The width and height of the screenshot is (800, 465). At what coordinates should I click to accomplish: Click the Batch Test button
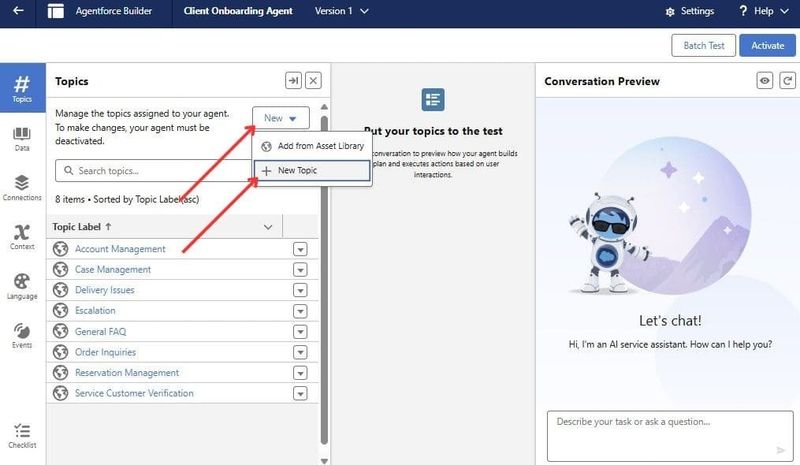(704, 45)
